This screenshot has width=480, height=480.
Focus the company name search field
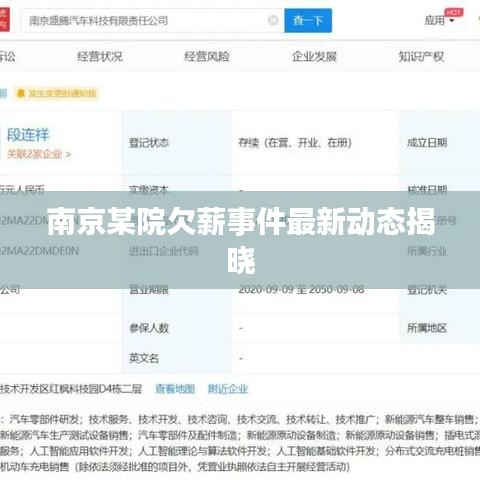point(147,21)
